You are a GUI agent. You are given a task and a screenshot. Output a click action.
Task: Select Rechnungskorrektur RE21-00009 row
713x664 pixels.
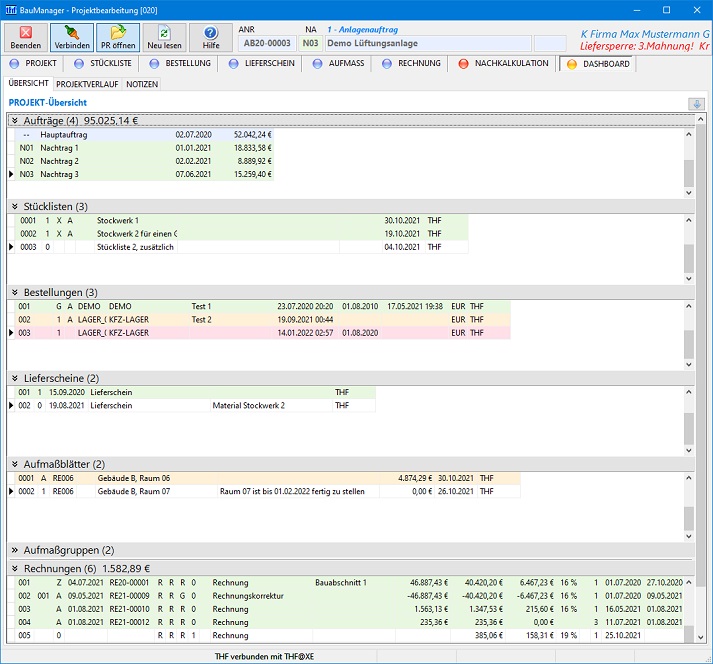(x=349, y=596)
